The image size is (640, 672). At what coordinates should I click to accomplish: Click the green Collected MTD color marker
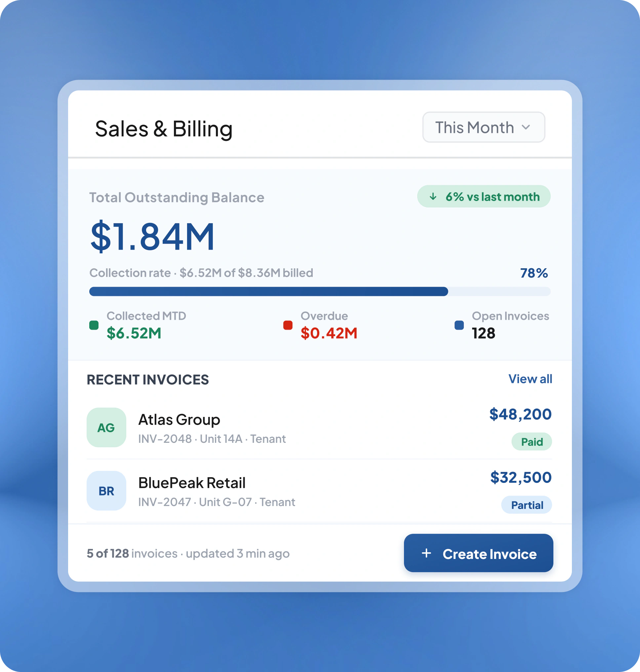pyautogui.click(x=94, y=325)
